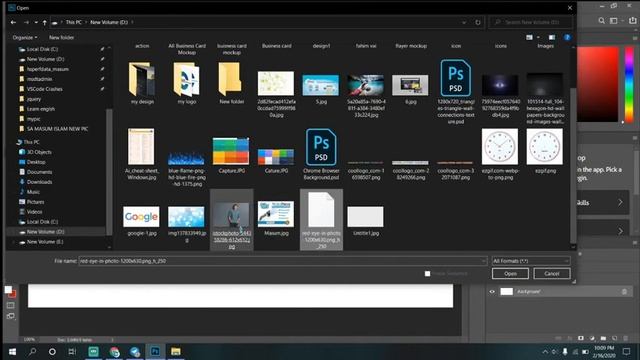This screenshot has width=640, height=360.
Task: Open Cortana circle on taskbar
Action: click(x=52, y=351)
